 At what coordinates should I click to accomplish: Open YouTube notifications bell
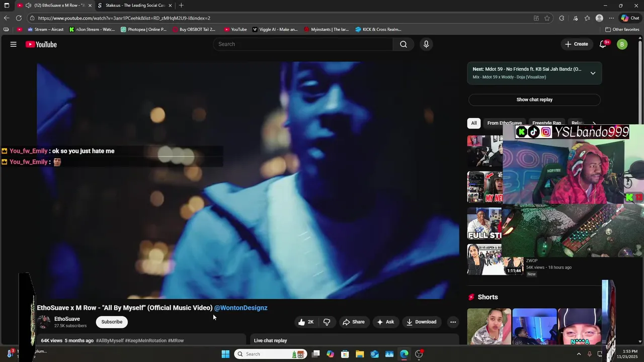[x=603, y=44]
